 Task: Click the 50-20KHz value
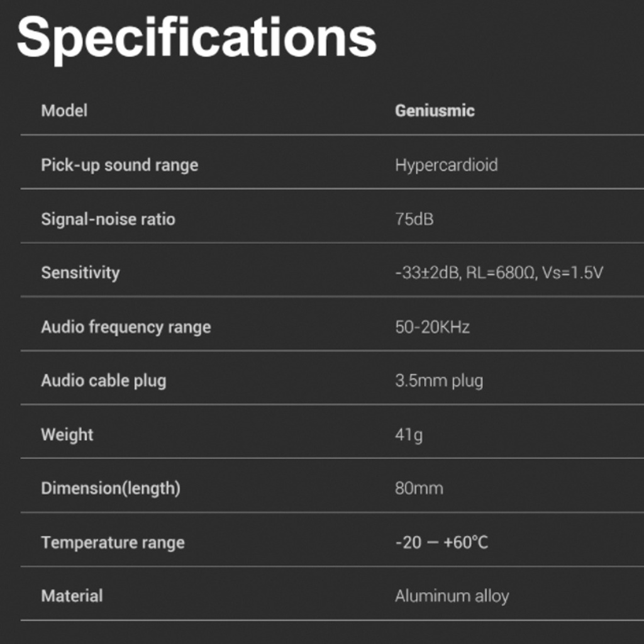(432, 327)
